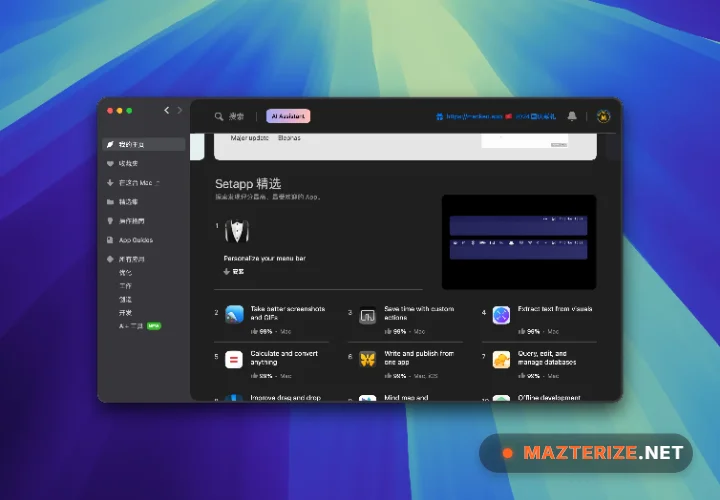Click the tuxedo app icon ranked first
The image size is (720, 500).
click(x=237, y=230)
